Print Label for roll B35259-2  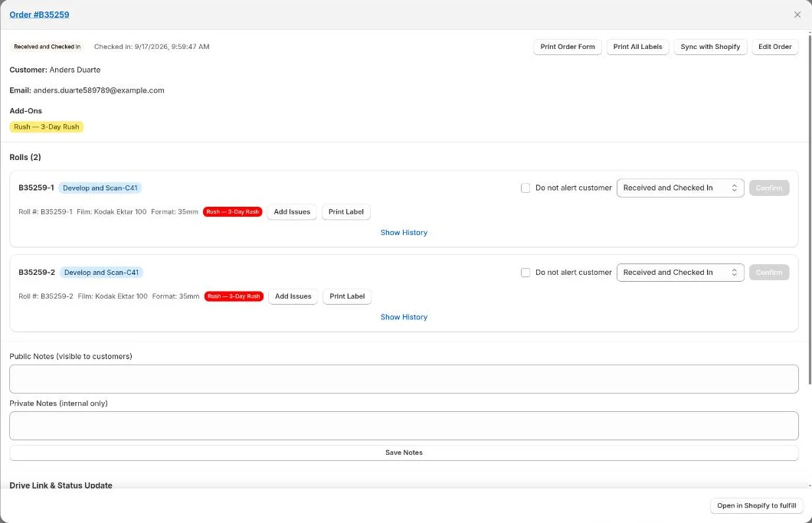coord(347,296)
